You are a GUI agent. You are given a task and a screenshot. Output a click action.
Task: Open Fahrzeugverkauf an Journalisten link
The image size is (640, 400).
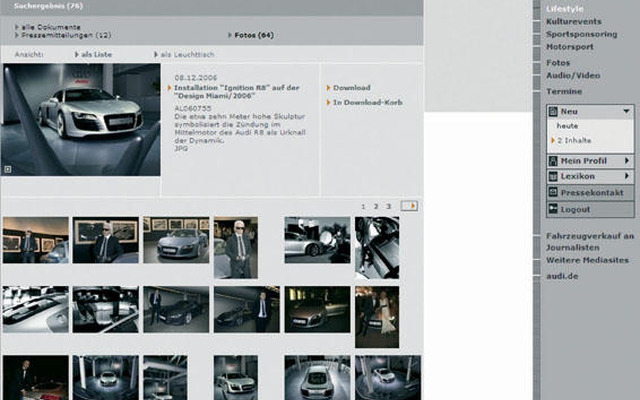coord(590,242)
